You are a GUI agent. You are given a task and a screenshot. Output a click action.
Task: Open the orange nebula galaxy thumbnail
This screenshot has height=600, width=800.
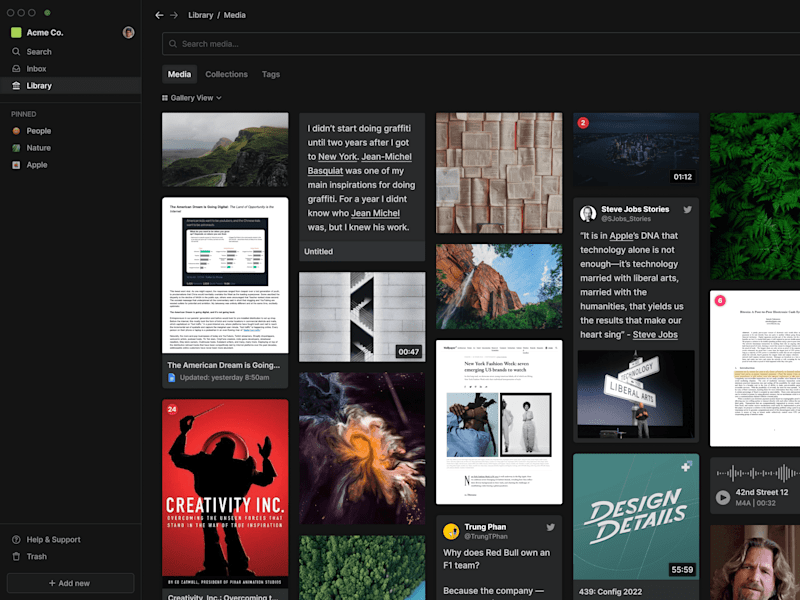[x=362, y=448]
